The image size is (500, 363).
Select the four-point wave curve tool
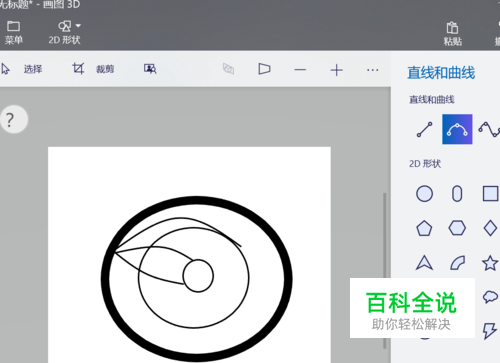489,129
